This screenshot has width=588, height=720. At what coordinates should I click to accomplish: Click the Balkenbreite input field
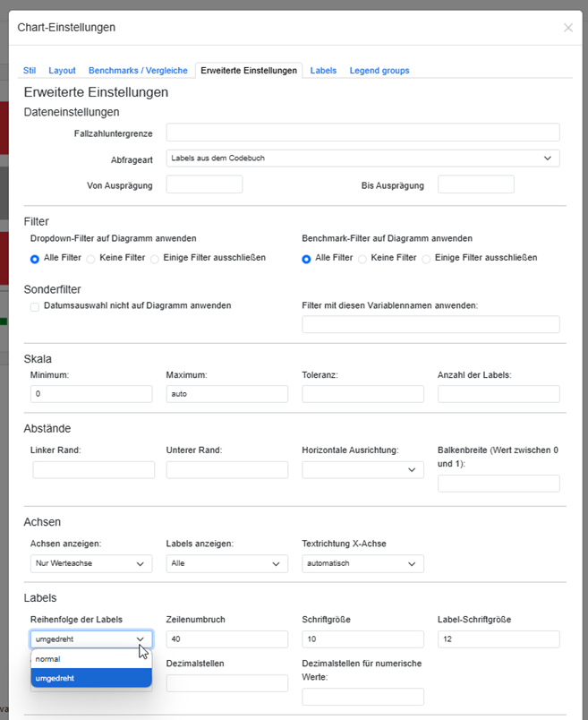click(x=499, y=484)
